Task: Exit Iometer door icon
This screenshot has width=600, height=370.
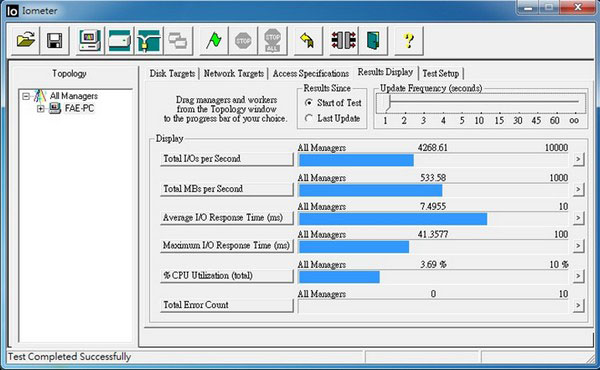Action: [x=373, y=40]
